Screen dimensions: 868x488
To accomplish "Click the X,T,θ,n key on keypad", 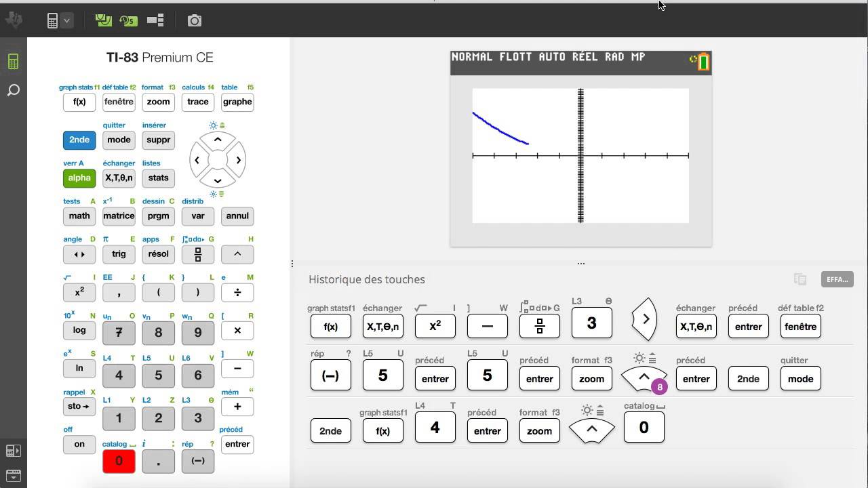I will coord(119,178).
